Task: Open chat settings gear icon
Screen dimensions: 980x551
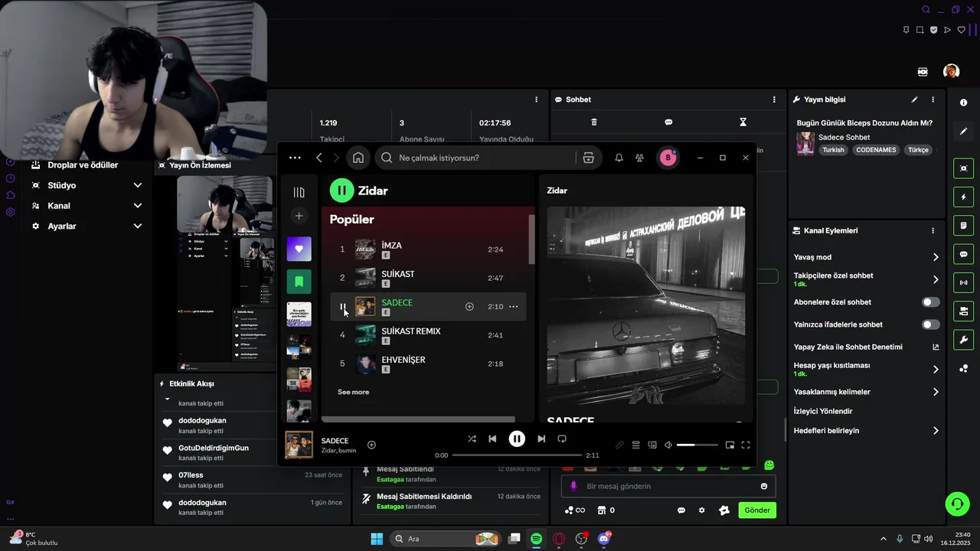Action: (x=701, y=510)
